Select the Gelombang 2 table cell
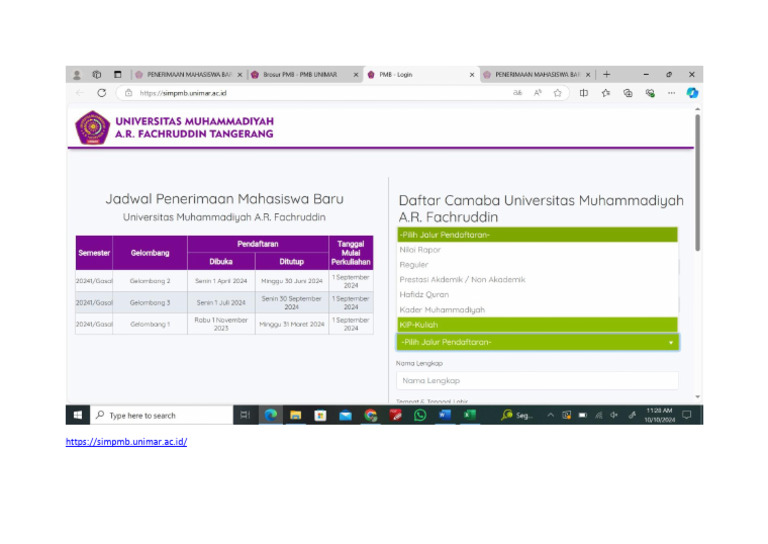 coord(150,281)
